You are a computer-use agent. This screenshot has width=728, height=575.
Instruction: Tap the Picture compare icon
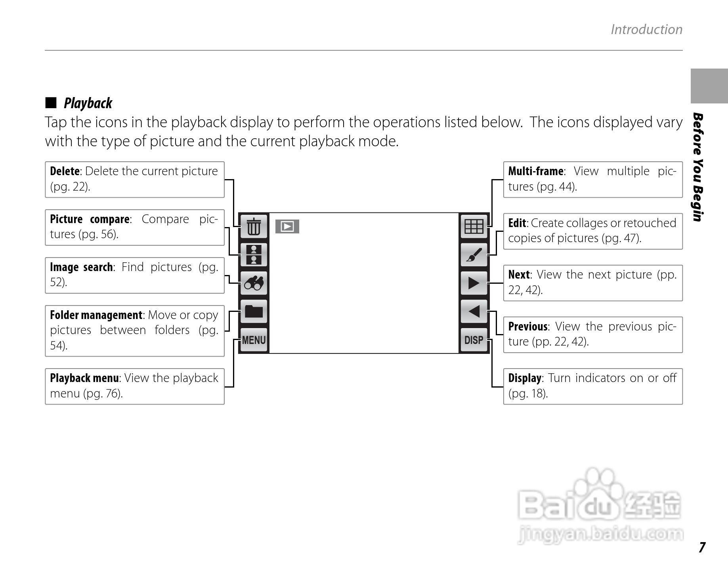pyautogui.click(x=254, y=254)
